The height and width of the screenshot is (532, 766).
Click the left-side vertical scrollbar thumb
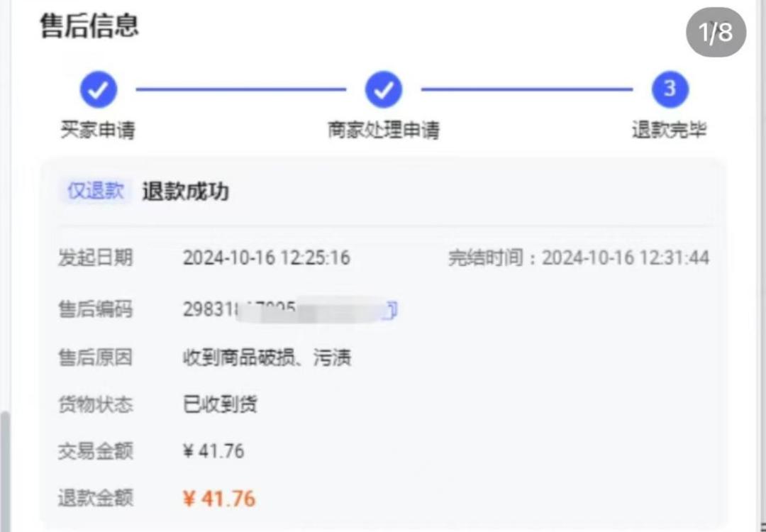pos(4,471)
